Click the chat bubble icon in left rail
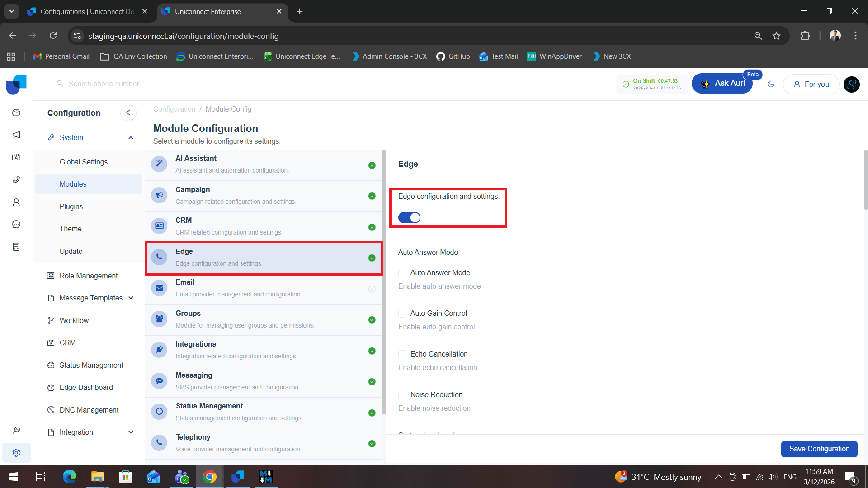868x488 pixels. (x=16, y=224)
